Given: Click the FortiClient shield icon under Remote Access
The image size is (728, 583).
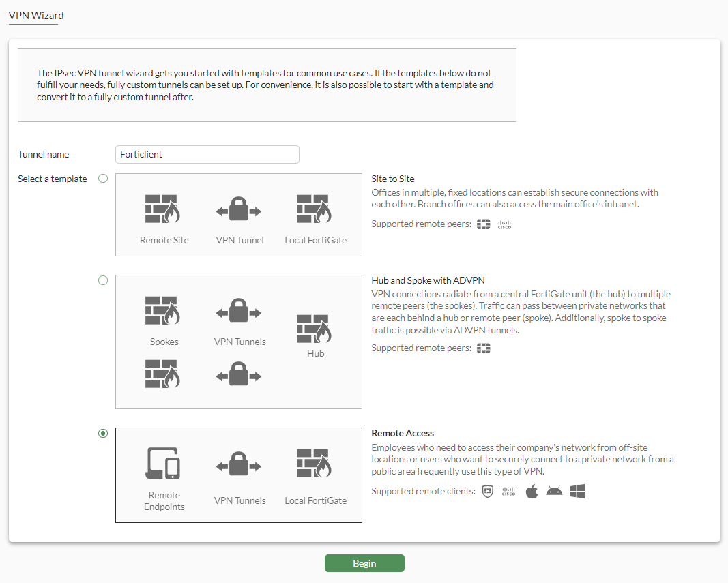Looking at the screenshot, I should coord(487,491).
